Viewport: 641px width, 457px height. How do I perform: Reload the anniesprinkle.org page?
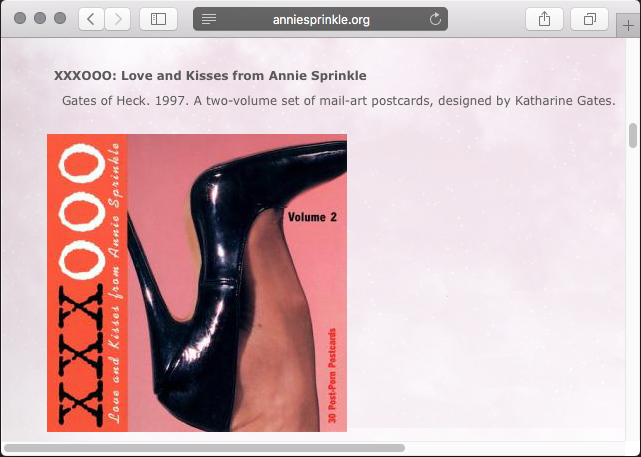(x=435, y=19)
